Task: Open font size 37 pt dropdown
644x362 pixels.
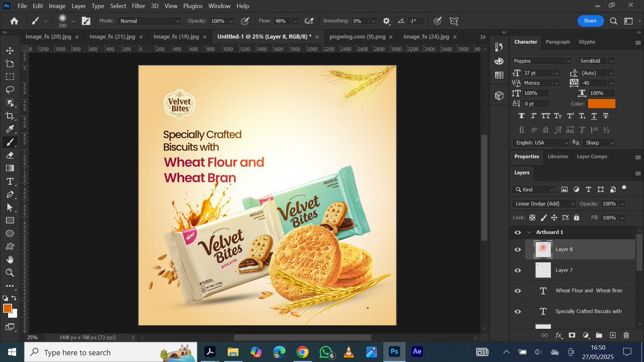Action: pyautogui.click(x=556, y=73)
